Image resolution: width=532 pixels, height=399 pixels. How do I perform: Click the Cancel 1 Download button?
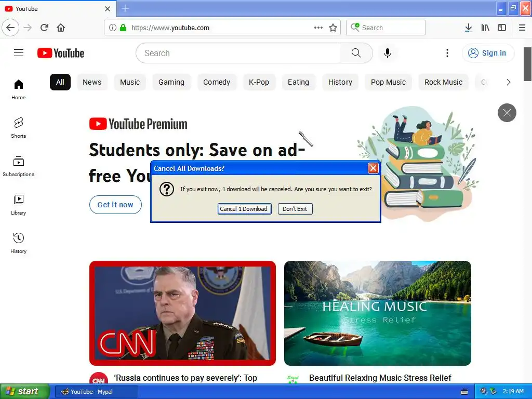(244, 209)
